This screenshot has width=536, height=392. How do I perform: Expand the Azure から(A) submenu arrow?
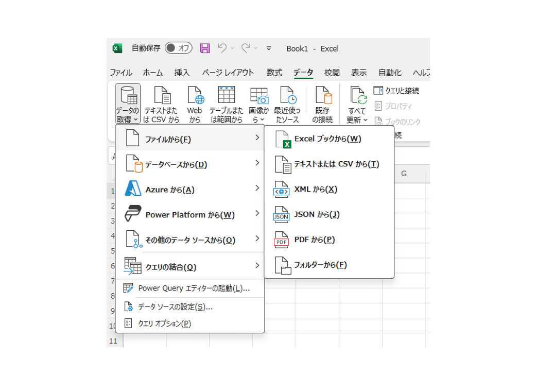(x=257, y=188)
